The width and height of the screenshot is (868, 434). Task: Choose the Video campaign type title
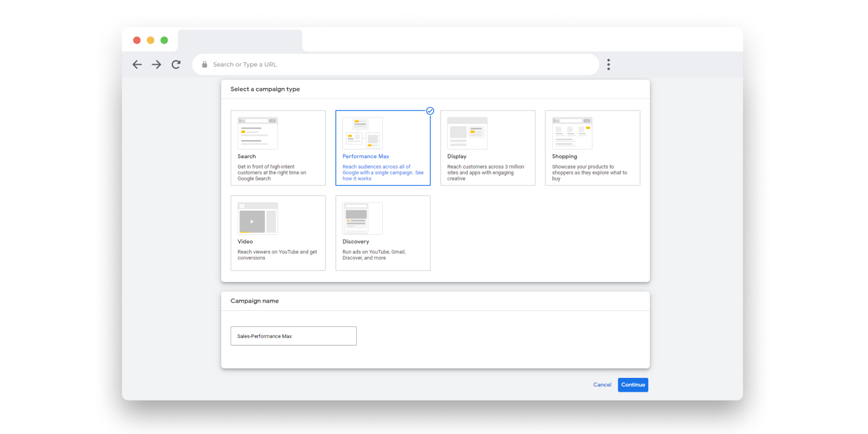(245, 241)
